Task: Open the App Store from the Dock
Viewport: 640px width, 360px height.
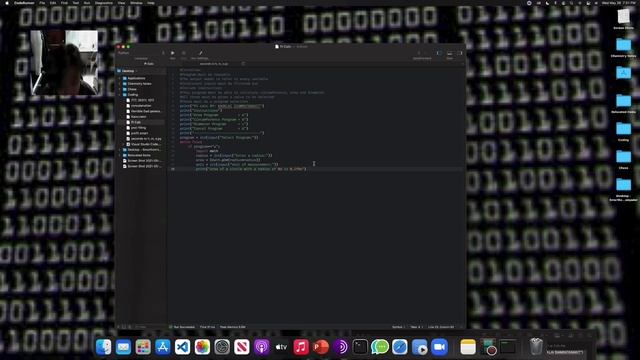Action: point(162,347)
